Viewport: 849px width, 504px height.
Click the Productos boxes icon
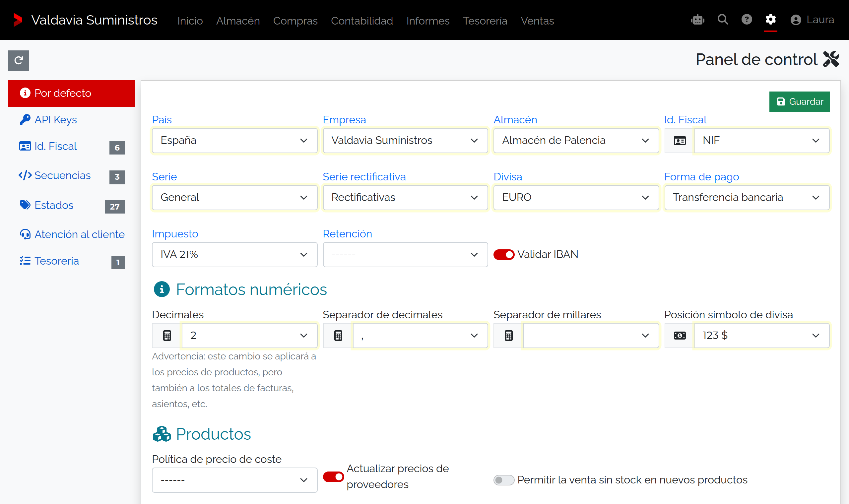[162, 434]
